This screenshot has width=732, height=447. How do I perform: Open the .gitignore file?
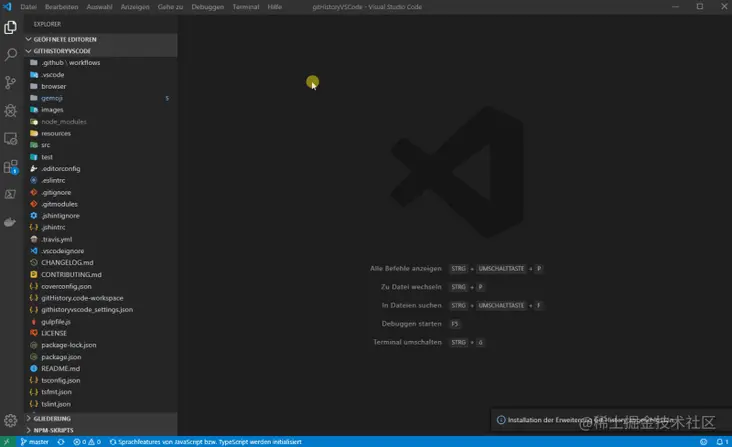click(x=101, y=192)
